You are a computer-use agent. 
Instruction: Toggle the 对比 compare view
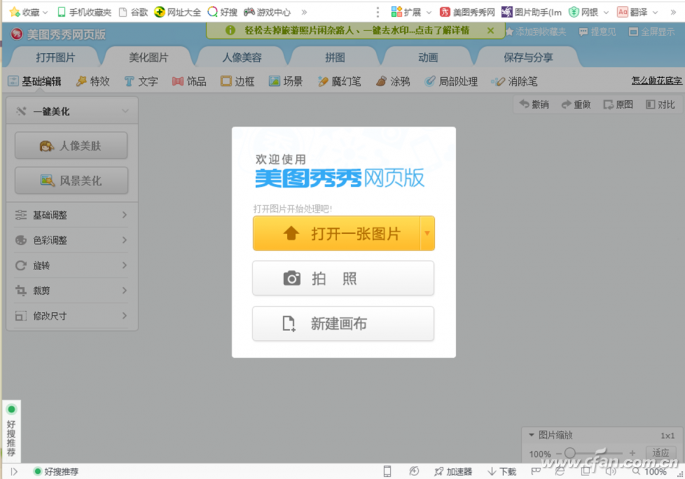pos(661,104)
